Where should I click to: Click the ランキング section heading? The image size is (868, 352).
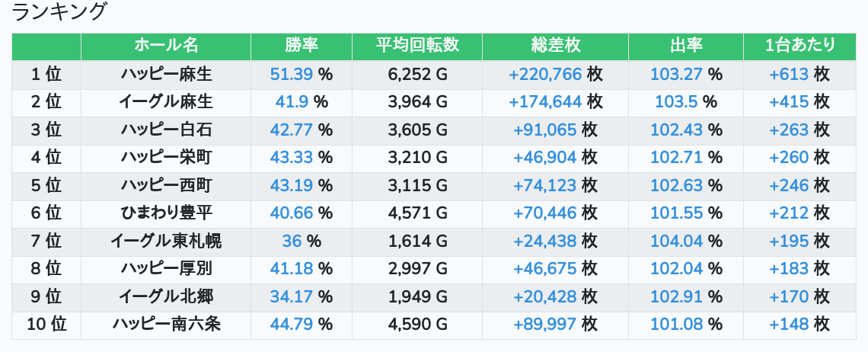[x=59, y=11]
